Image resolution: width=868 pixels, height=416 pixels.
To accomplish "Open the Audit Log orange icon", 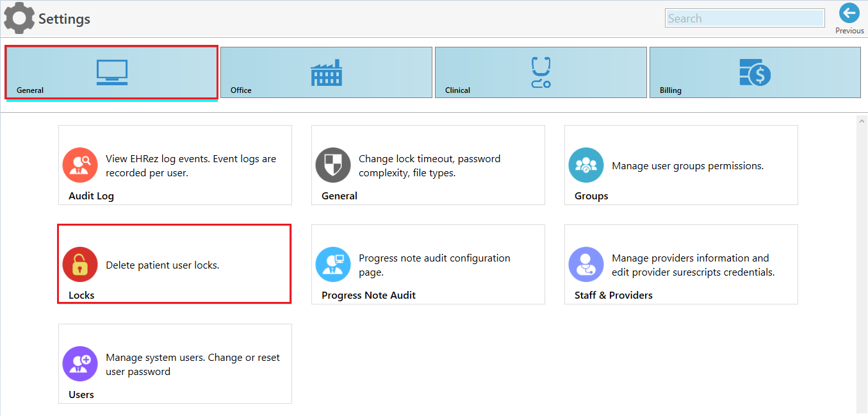I will coord(80,165).
